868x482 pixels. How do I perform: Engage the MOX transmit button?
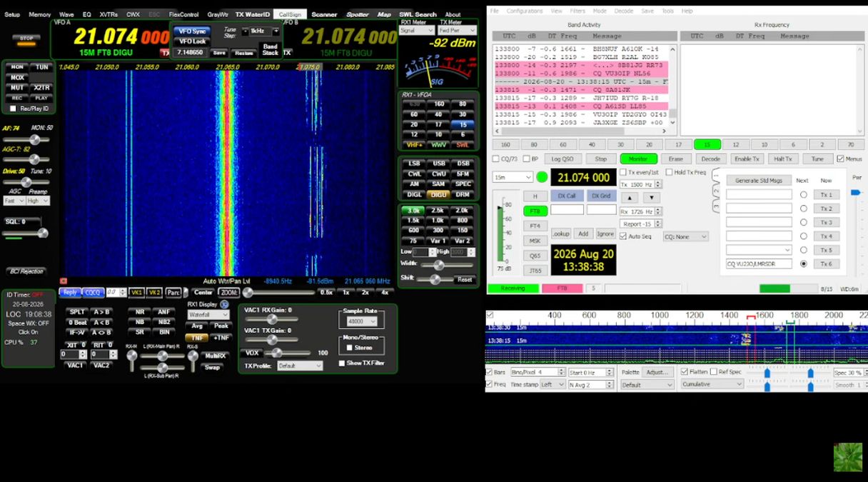[17, 77]
